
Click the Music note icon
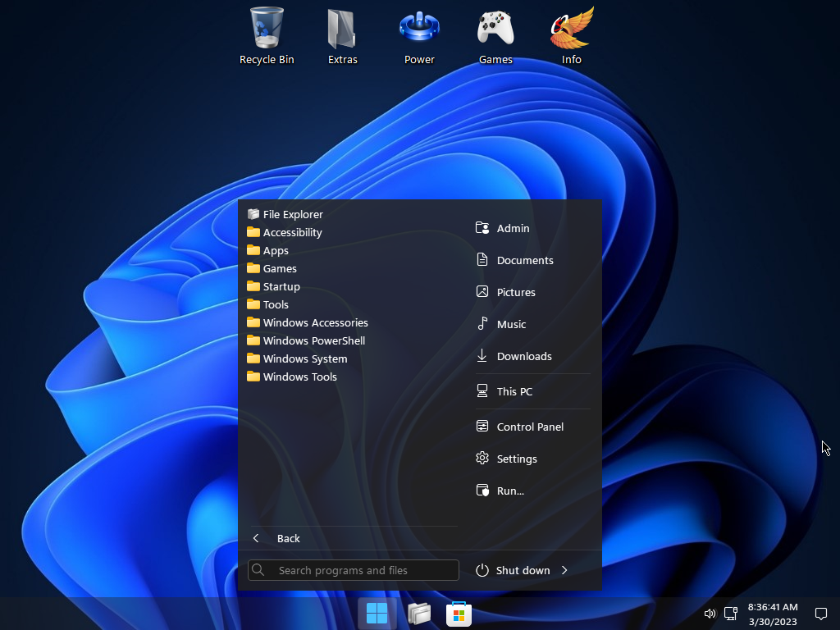(x=482, y=323)
